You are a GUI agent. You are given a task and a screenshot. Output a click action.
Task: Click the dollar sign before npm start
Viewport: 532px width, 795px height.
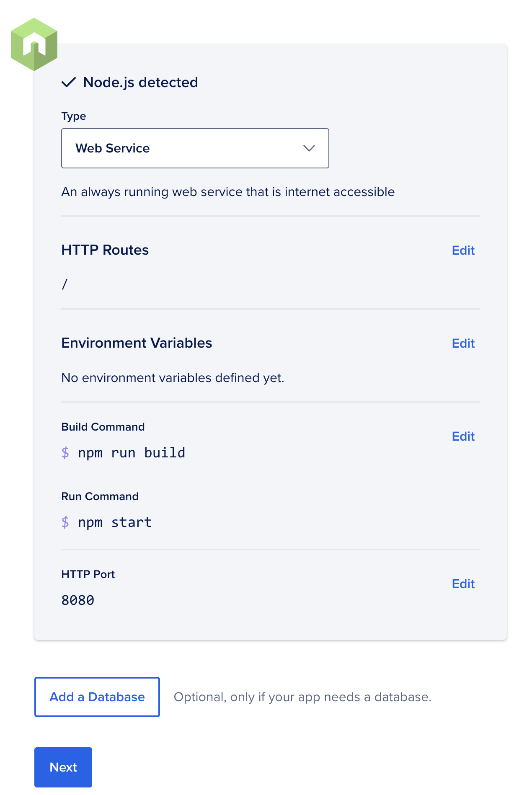point(65,522)
